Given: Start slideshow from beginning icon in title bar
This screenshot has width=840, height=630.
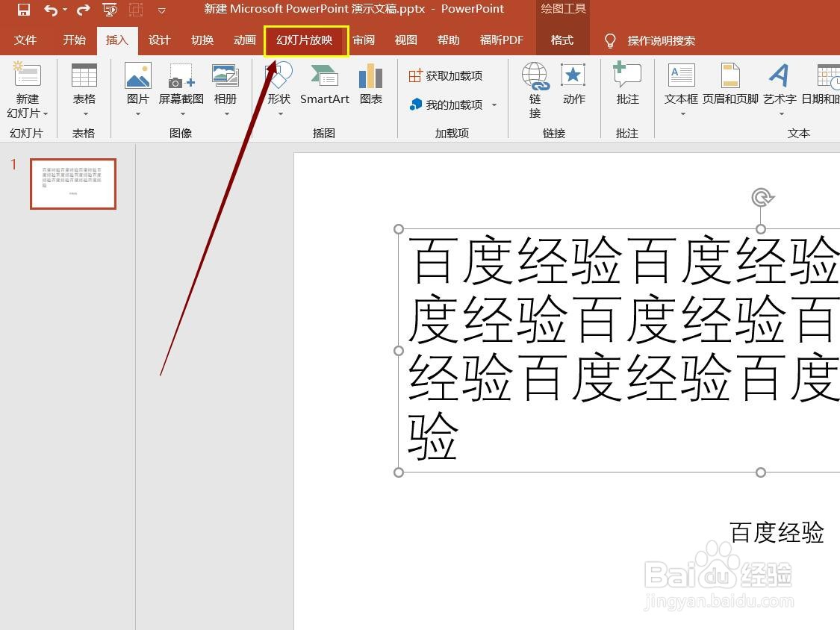Looking at the screenshot, I should [x=110, y=10].
